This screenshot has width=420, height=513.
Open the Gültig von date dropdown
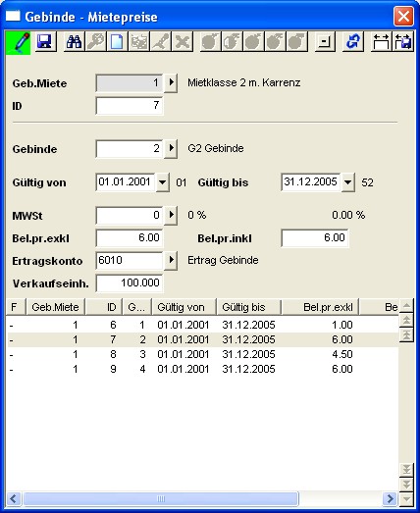point(162,182)
